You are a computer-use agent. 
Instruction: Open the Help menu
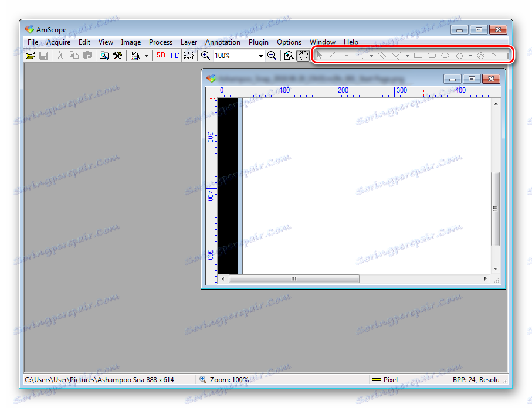coord(351,42)
